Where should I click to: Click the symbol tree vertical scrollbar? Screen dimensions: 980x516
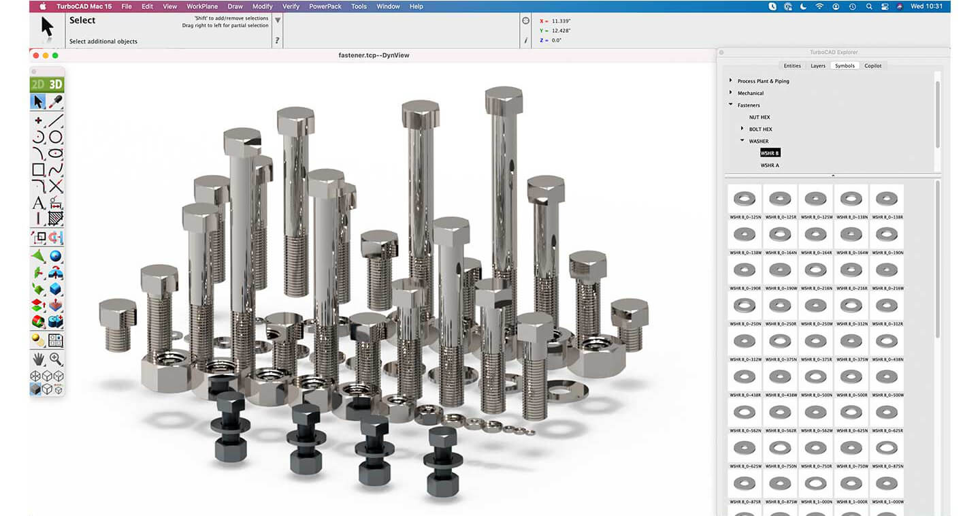point(938,114)
